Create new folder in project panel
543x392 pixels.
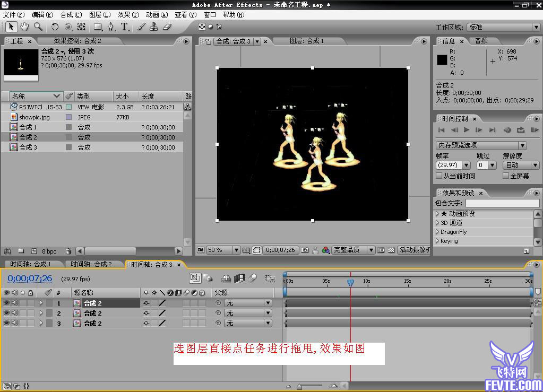pos(21,251)
